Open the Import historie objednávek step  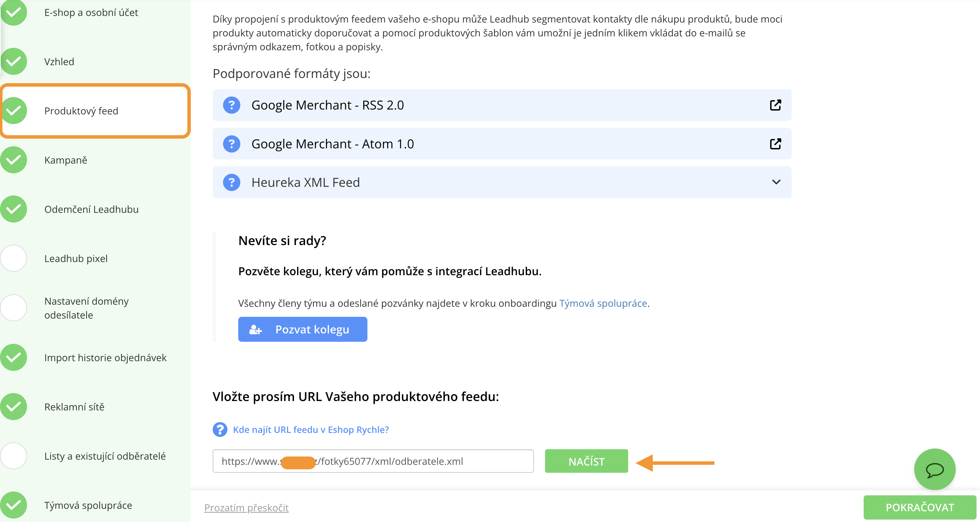[105, 358]
